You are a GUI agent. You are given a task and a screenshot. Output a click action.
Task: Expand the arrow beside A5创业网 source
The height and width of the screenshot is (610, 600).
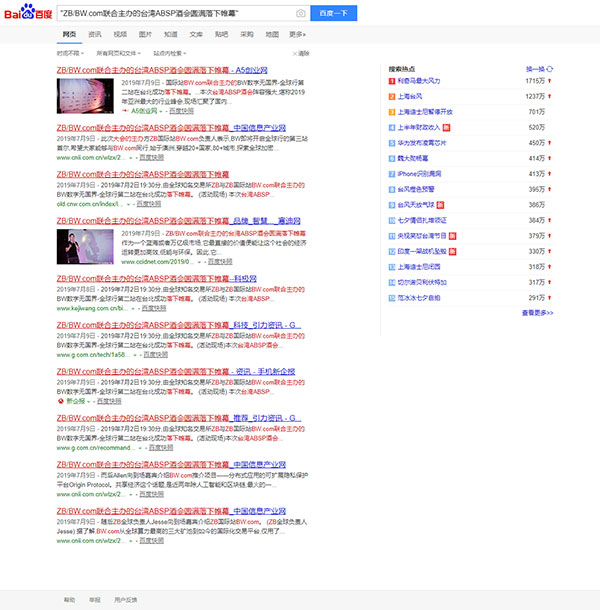(161, 111)
